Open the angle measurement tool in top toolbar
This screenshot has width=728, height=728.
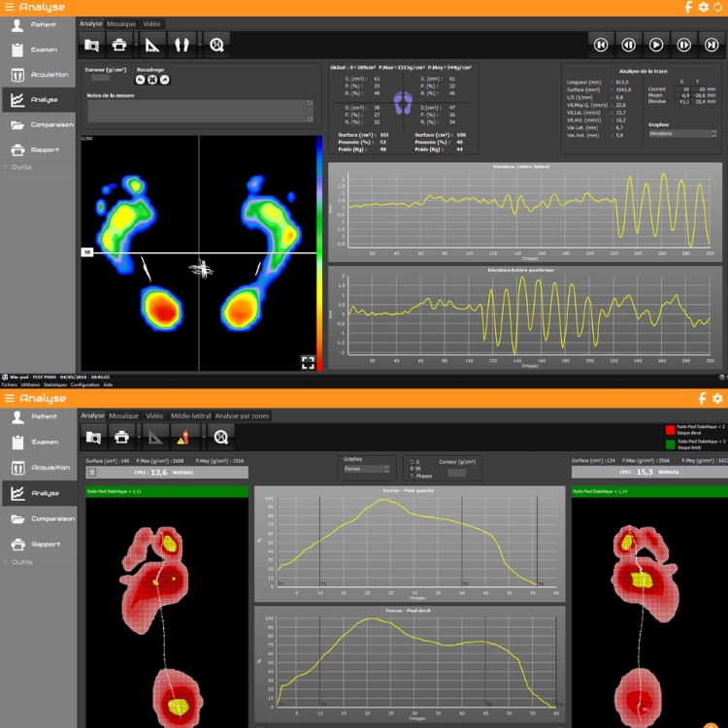pyautogui.click(x=151, y=45)
